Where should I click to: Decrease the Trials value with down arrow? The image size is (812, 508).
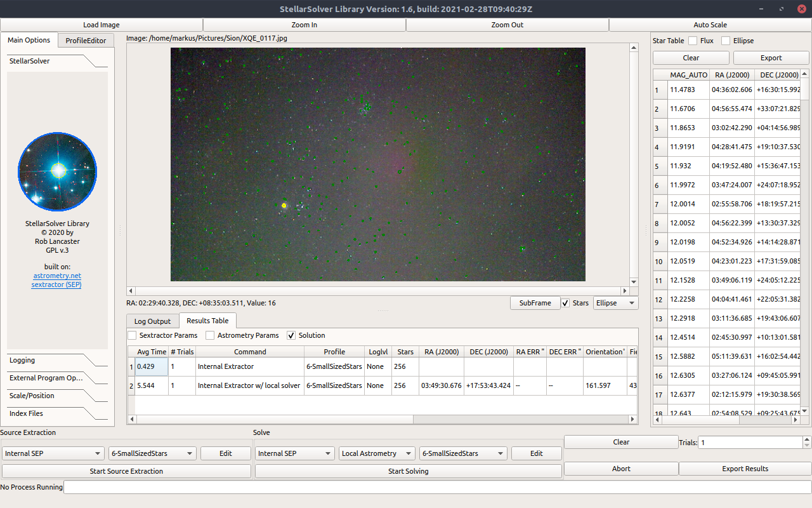click(x=807, y=446)
